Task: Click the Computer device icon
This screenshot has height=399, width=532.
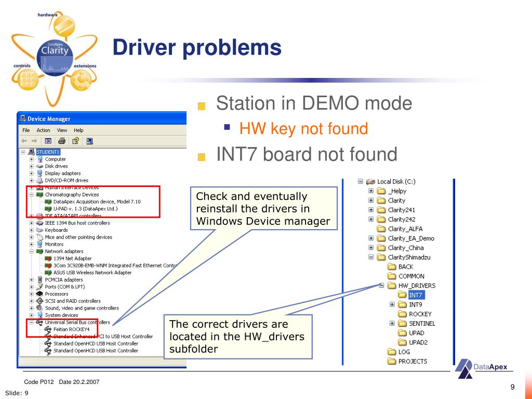Action: pos(39,159)
